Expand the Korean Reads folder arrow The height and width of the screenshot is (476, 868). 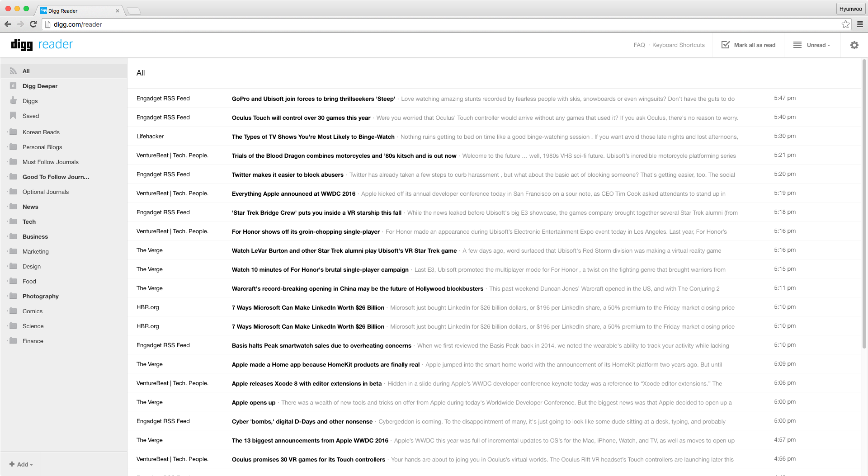pos(7,132)
